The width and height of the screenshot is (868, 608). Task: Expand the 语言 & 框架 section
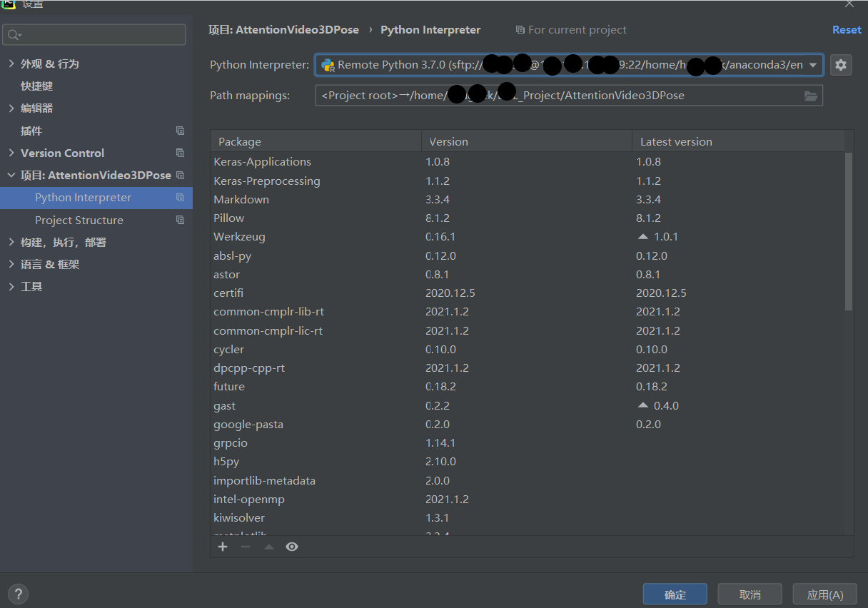tap(11, 264)
